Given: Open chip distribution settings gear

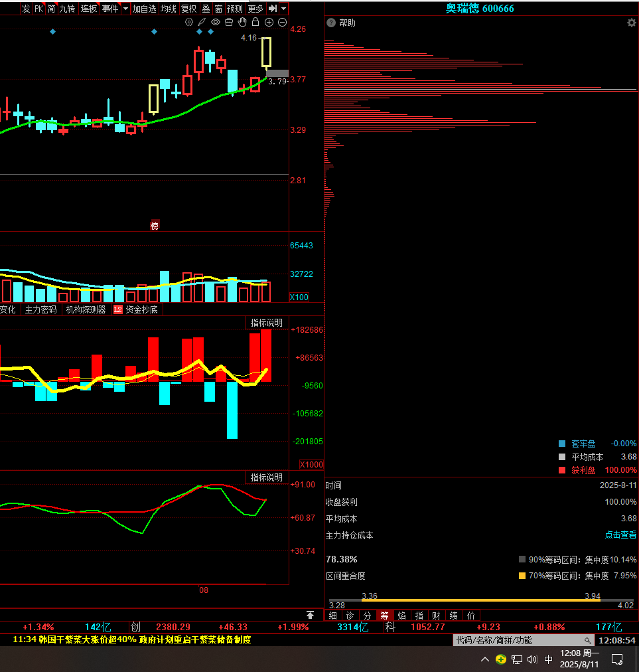Looking at the screenshot, I should point(631,23).
